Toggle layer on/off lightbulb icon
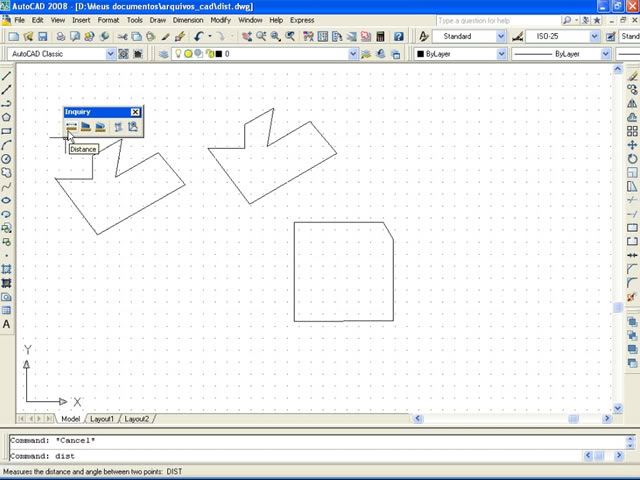 click(x=178, y=53)
